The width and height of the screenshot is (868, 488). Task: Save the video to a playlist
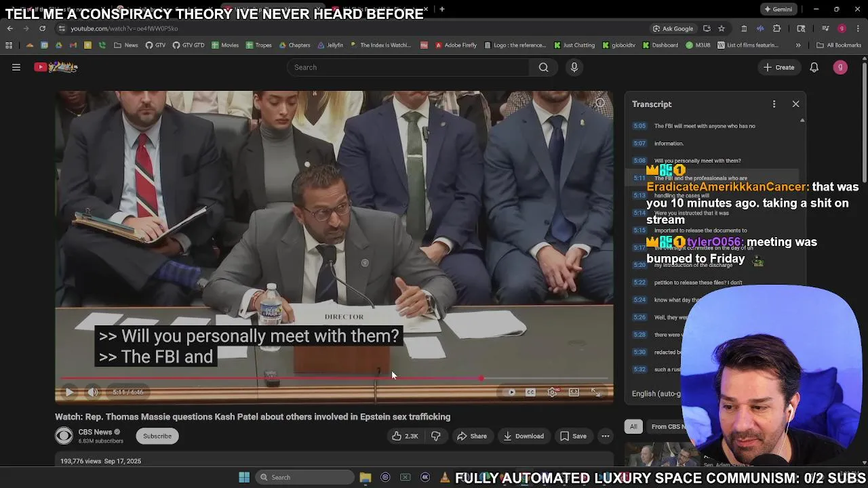tap(573, 436)
